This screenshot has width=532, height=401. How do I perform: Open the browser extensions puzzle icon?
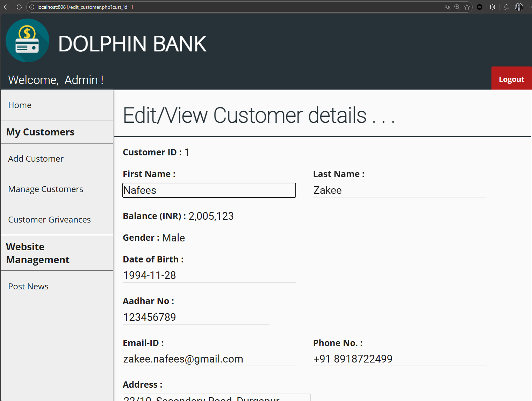492,7
